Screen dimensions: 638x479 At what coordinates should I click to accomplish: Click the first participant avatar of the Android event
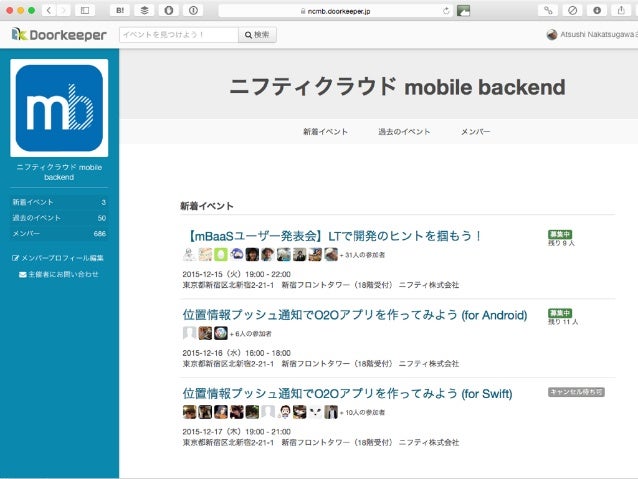pyautogui.click(x=189, y=333)
